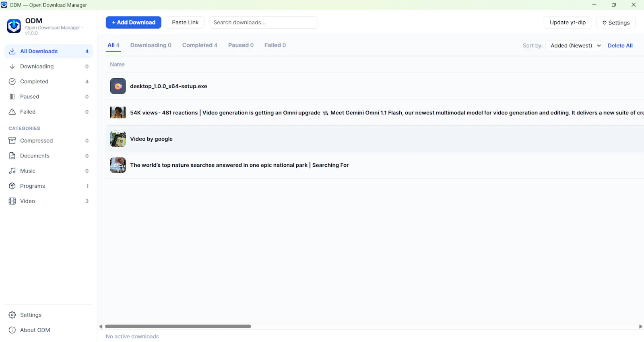Click the desktop_1.0.0_x64-setup.exe file icon
The width and height of the screenshot is (644, 342).
[x=118, y=86]
